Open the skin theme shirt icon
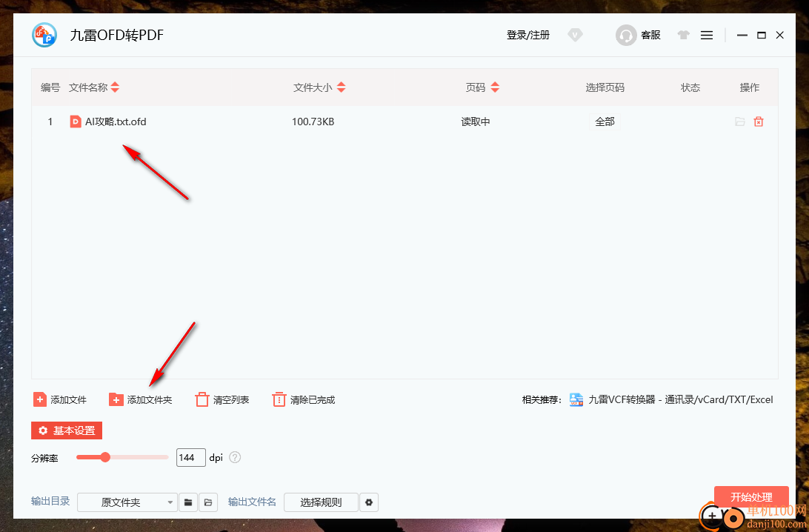The image size is (809, 532). point(683,35)
